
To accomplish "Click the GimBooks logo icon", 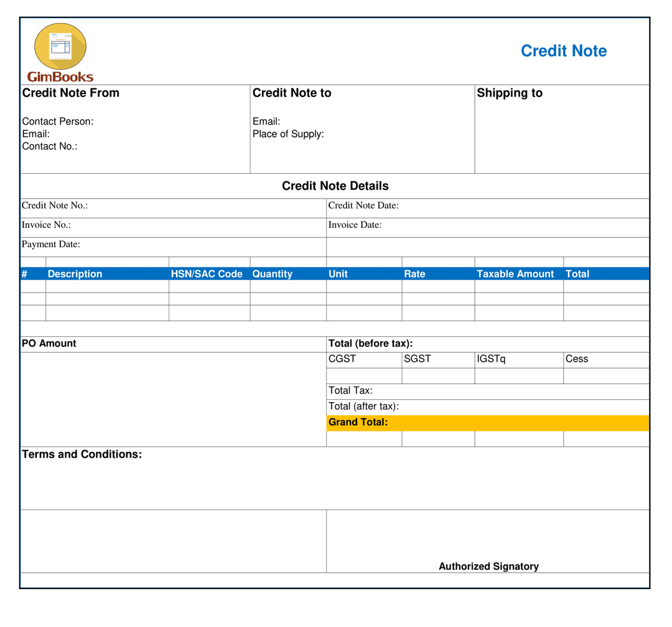I will click(x=59, y=49).
